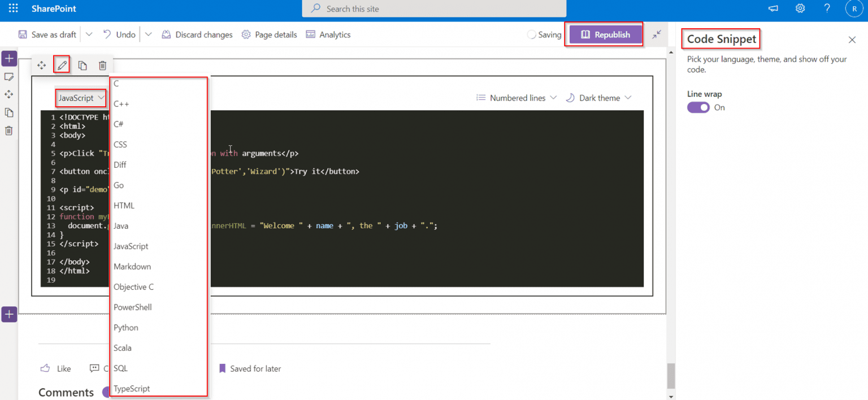Turn off the Line wrap toggle
868x400 pixels.
tap(698, 107)
